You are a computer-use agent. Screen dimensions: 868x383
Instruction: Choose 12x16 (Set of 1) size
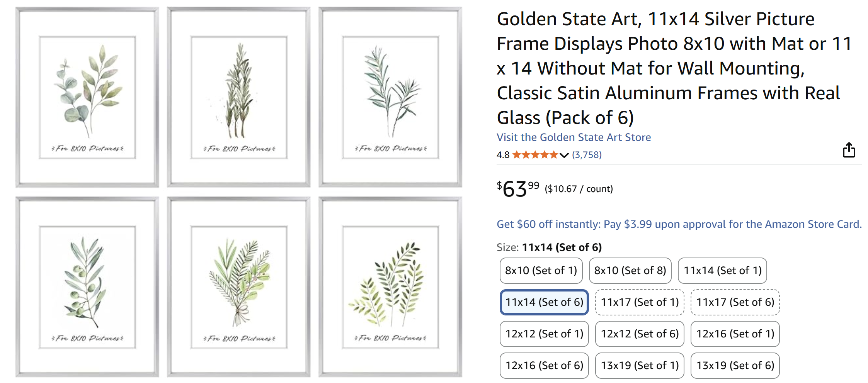click(735, 334)
